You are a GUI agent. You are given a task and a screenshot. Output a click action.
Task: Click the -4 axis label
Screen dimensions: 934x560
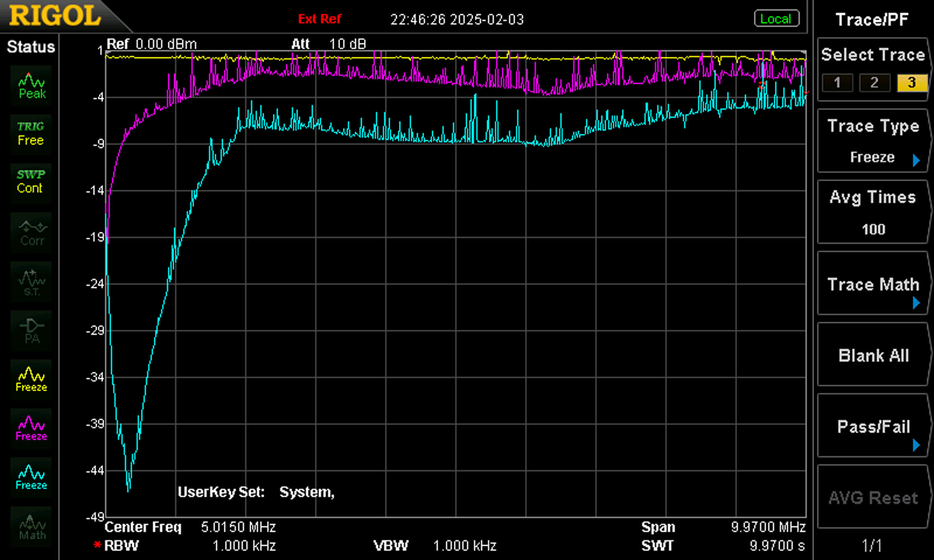click(98, 97)
